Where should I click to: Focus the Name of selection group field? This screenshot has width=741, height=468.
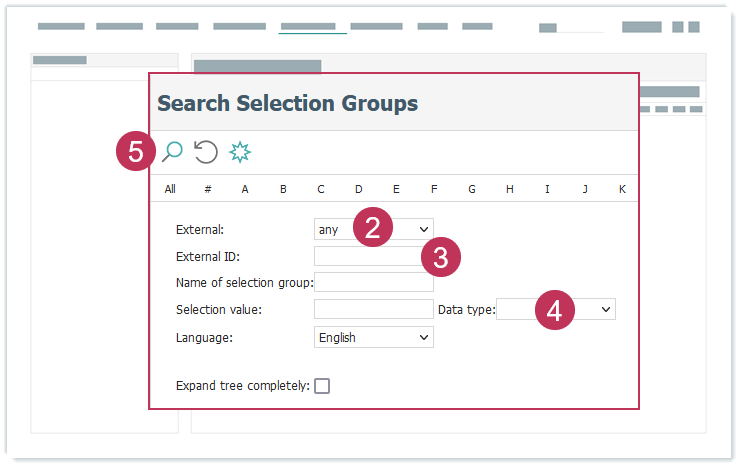[x=373, y=283]
